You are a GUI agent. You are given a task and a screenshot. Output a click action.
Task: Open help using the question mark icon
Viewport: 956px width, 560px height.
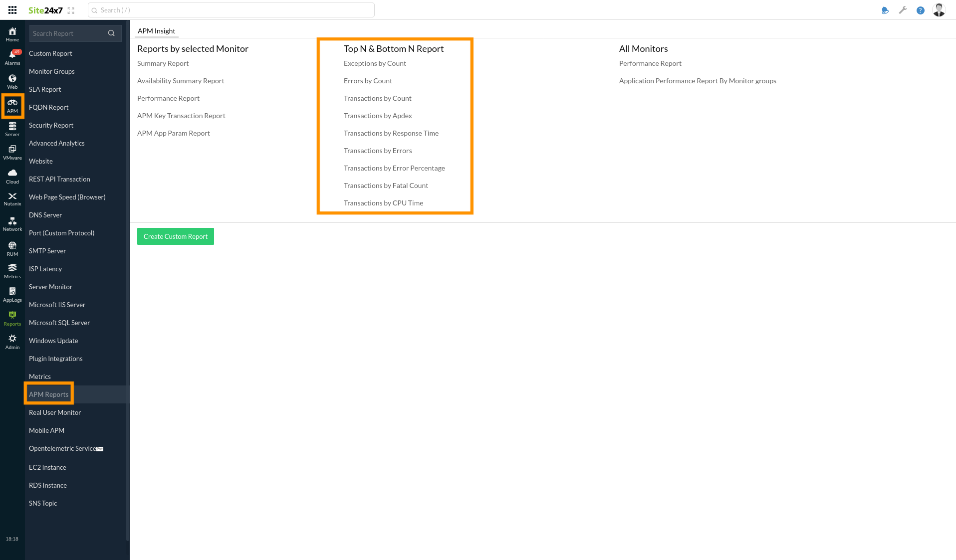click(x=921, y=10)
